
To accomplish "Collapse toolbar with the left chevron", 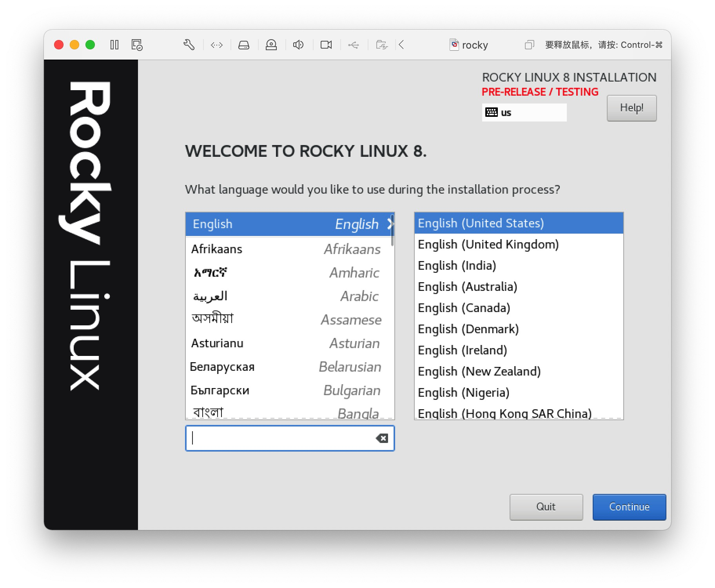I will (x=401, y=45).
